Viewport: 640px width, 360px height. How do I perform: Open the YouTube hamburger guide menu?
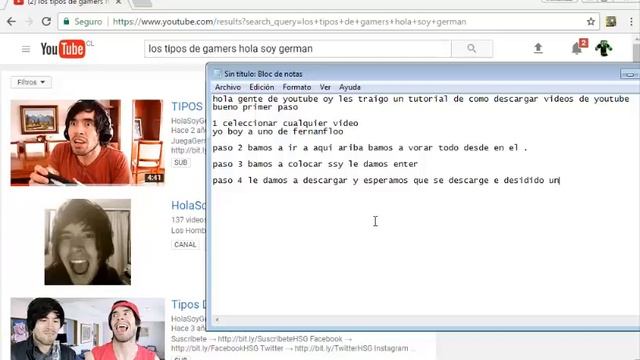tap(26, 49)
